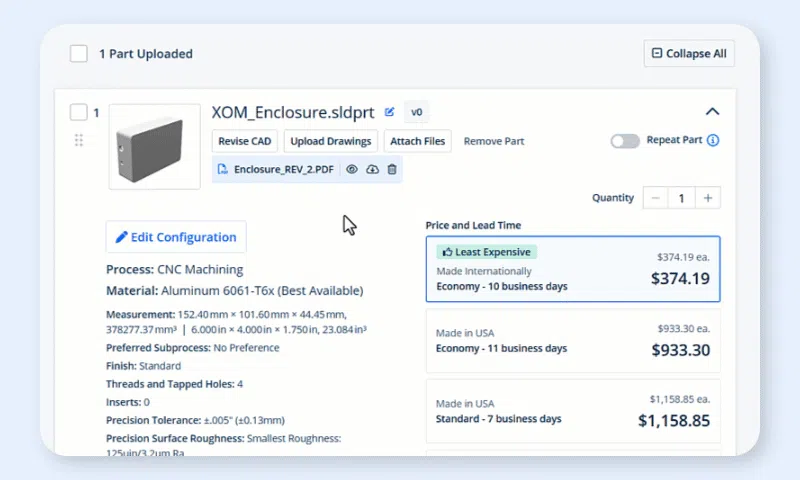Click Upload Drawings

pyautogui.click(x=331, y=141)
